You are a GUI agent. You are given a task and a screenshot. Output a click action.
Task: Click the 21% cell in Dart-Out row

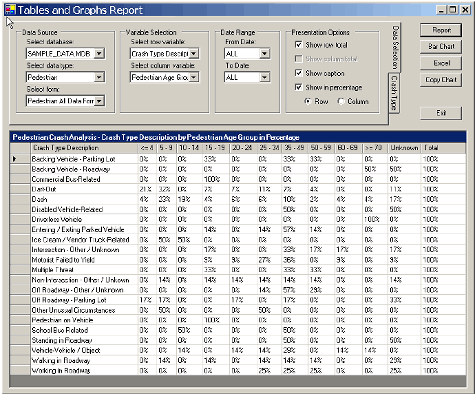(146, 189)
